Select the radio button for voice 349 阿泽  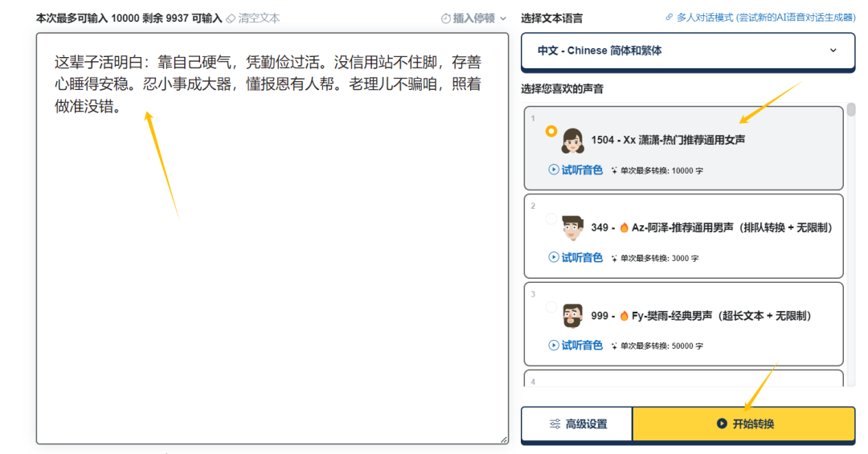[x=551, y=219]
